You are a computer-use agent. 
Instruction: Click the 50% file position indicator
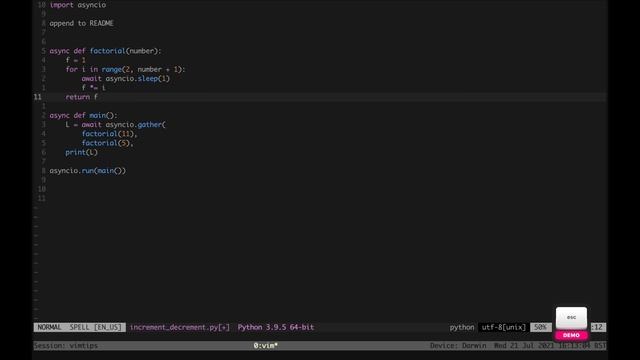pos(540,327)
